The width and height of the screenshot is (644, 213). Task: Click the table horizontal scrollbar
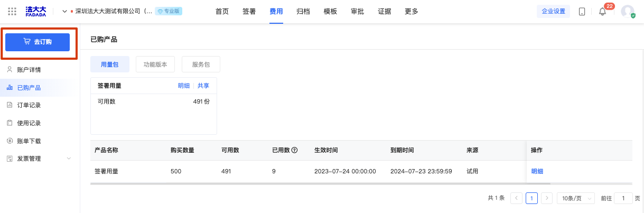pos(321,184)
